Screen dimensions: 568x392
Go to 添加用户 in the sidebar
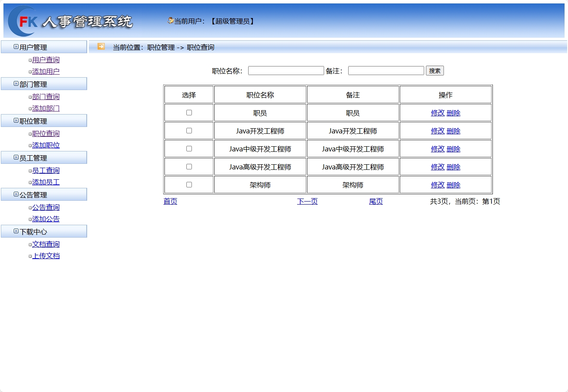click(46, 72)
